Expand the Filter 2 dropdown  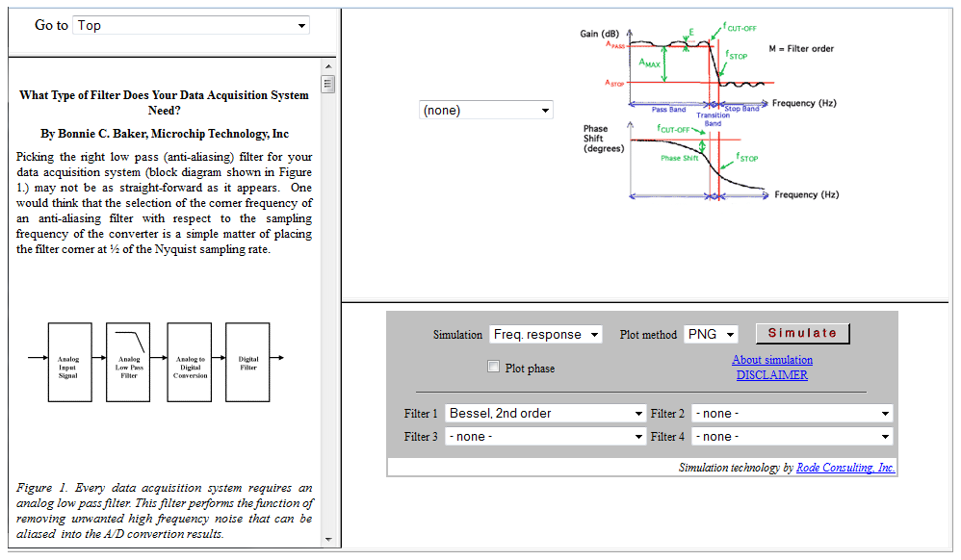pos(792,414)
